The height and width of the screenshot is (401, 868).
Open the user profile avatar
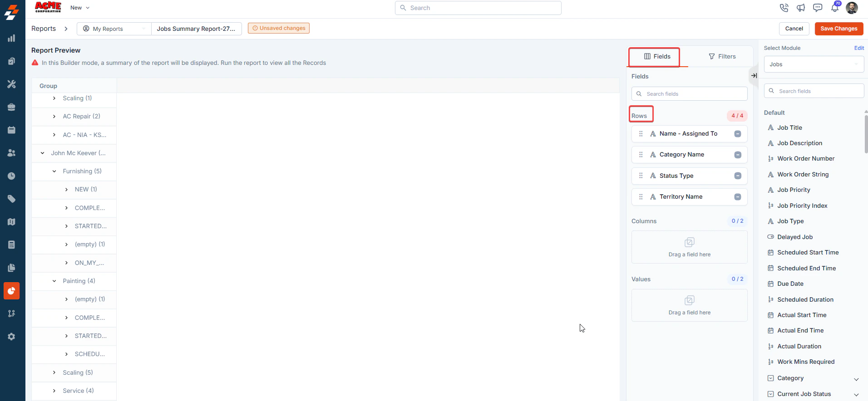coord(852,8)
